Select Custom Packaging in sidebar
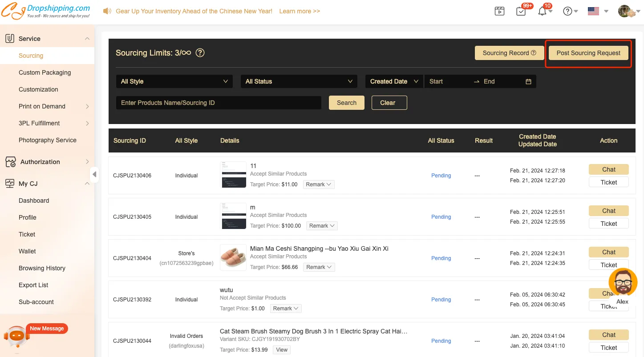Image resolution: width=644 pixels, height=357 pixels. pyautogui.click(x=45, y=72)
